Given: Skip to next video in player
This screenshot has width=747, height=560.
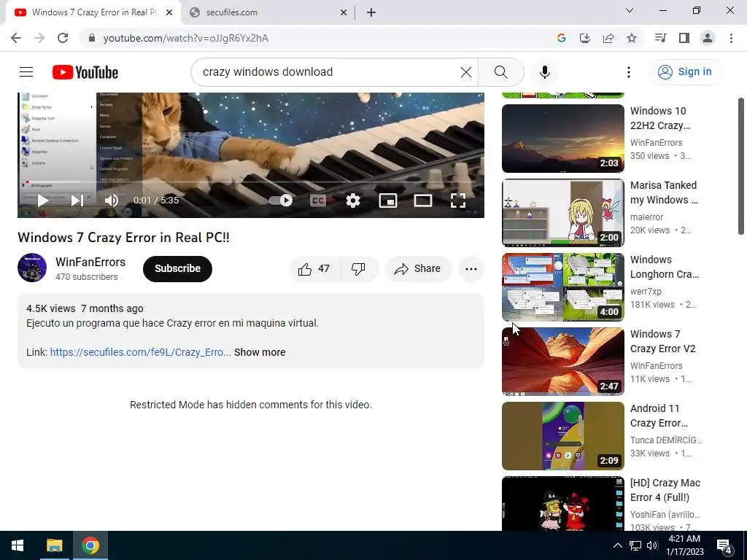Looking at the screenshot, I should [77, 201].
